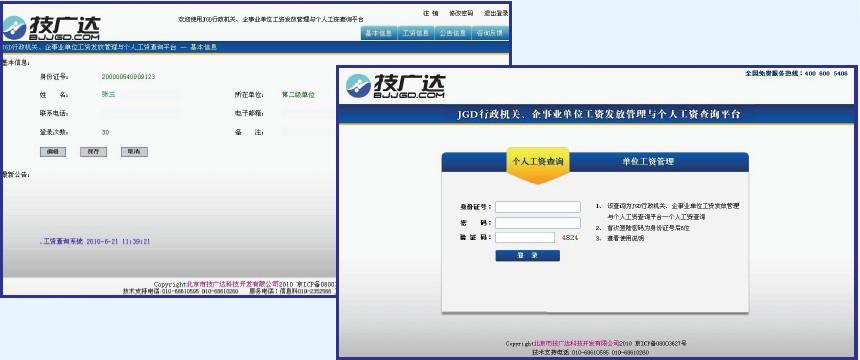860x360 pixels.
Task: Open the 基本信息 navigation tab
Action: tap(378, 33)
